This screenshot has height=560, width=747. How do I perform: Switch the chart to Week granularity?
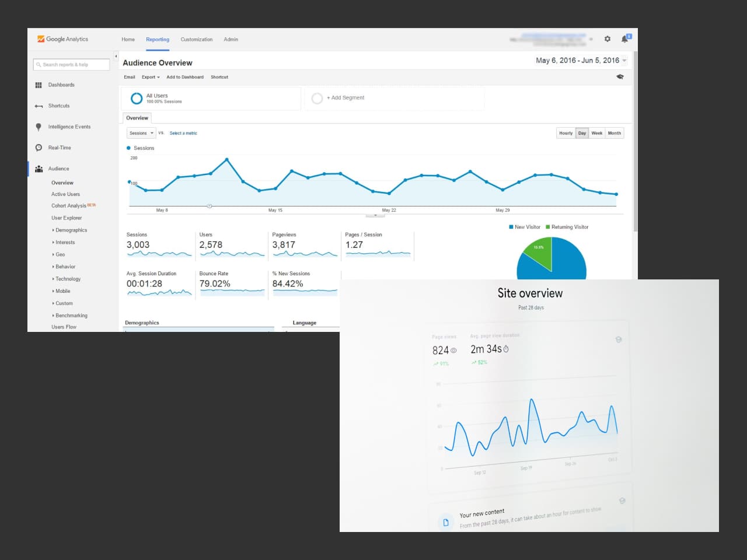pos(596,133)
